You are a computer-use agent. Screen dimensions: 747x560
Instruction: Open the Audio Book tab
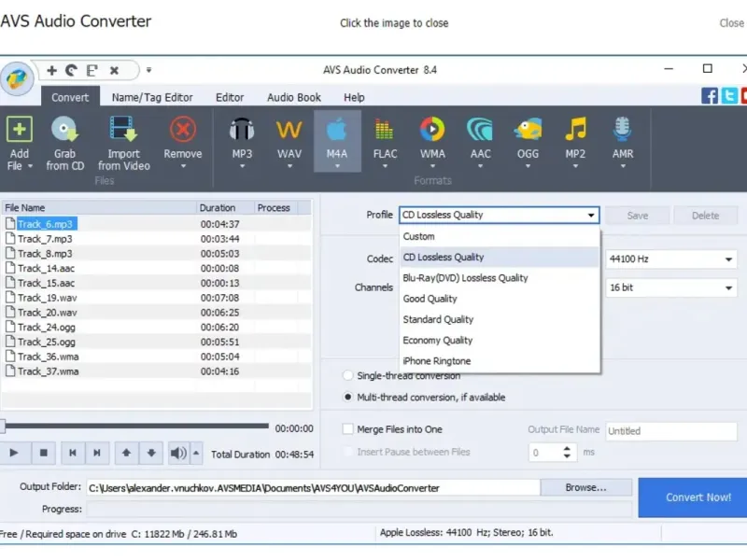[294, 97]
